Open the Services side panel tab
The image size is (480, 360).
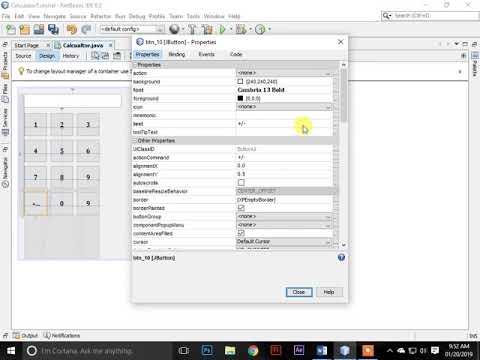point(5,122)
